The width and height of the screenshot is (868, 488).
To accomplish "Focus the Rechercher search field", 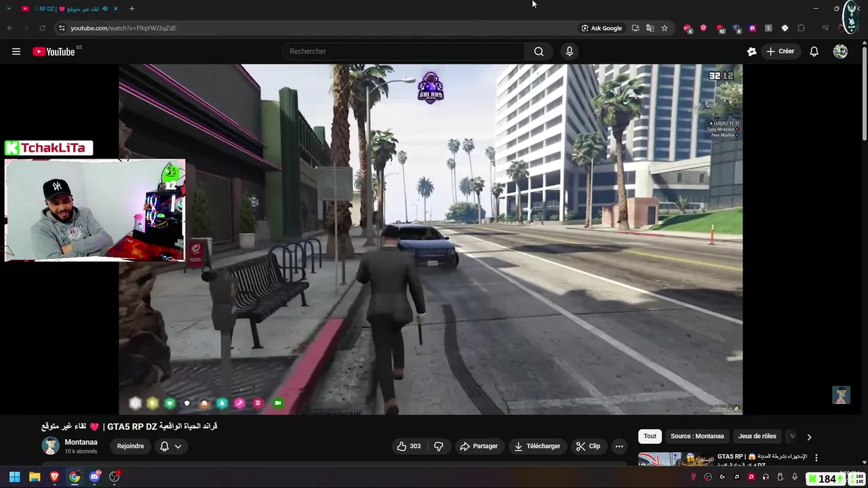I will pos(403,52).
